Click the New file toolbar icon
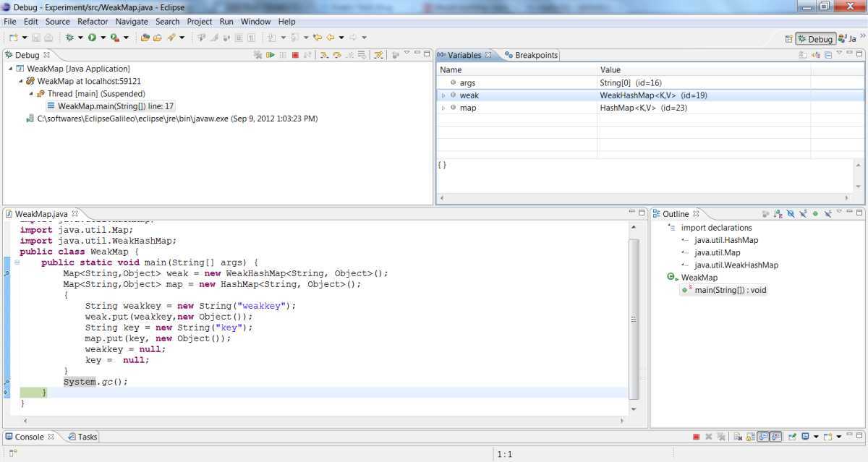The height and width of the screenshot is (462, 868). point(12,38)
